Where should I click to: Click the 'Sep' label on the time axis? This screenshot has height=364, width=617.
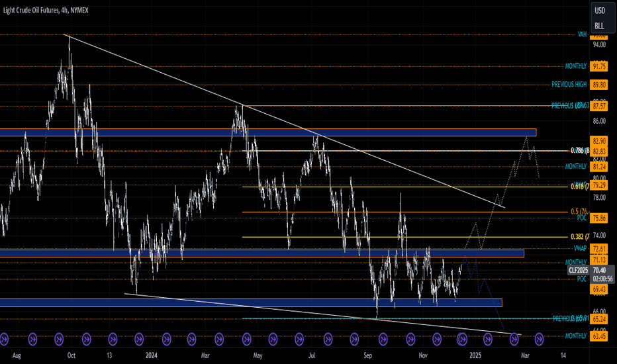367,356
